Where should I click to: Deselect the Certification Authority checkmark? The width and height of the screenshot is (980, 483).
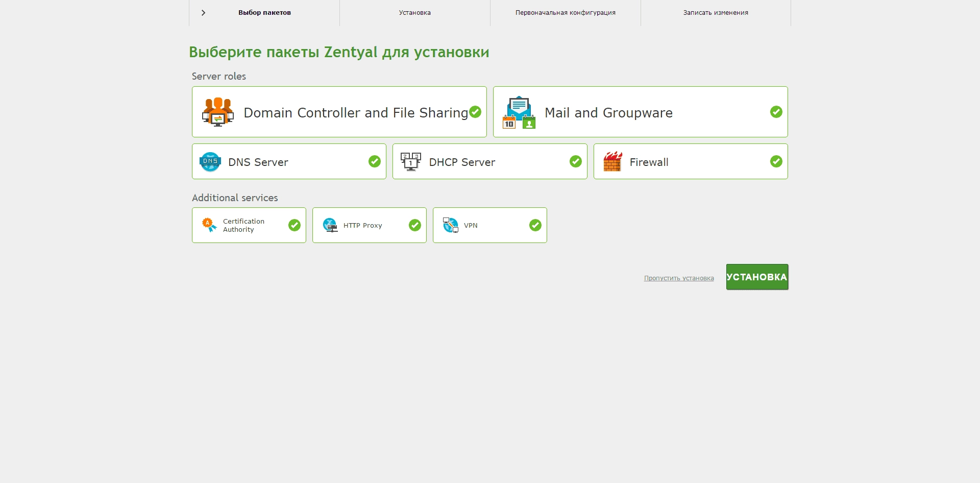click(295, 225)
